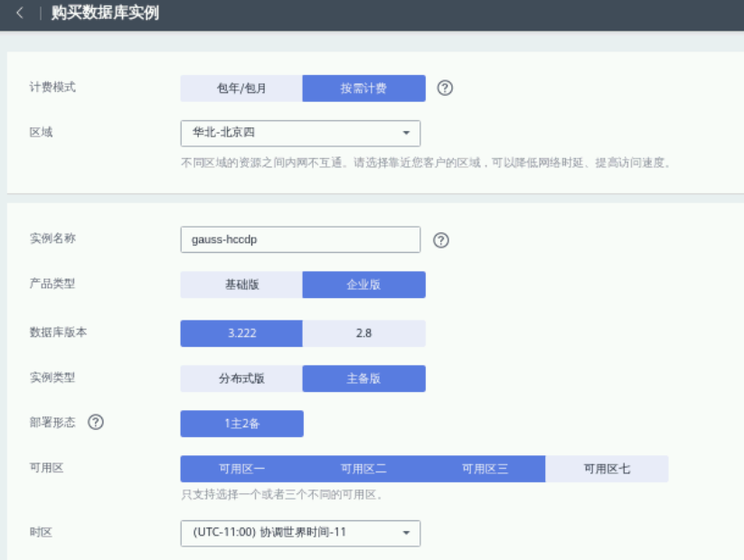Choose 主备版 instance type
744x560 pixels.
[x=364, y=378]
